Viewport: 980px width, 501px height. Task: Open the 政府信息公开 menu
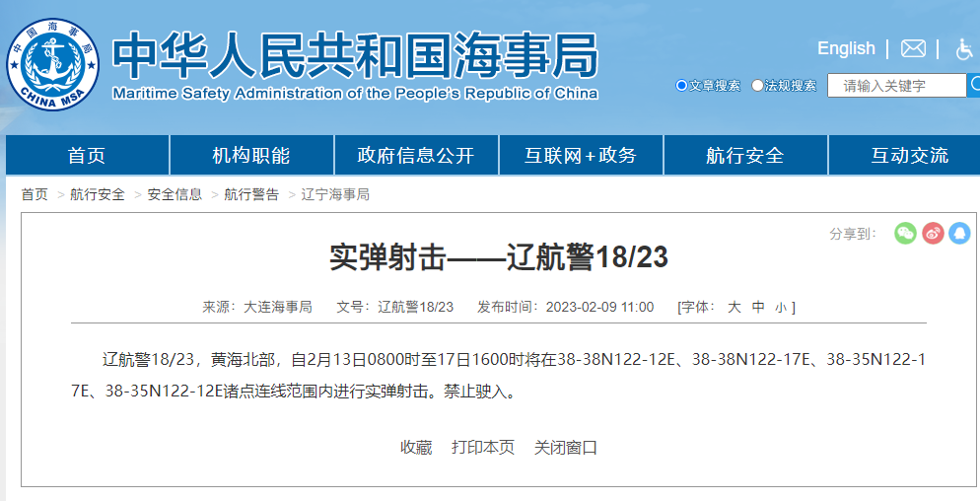click(x=416, y=156)
